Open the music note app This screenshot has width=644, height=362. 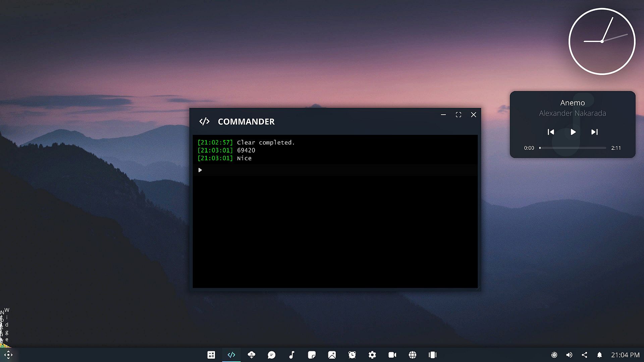pyautogui.click(x=292, y=355)
